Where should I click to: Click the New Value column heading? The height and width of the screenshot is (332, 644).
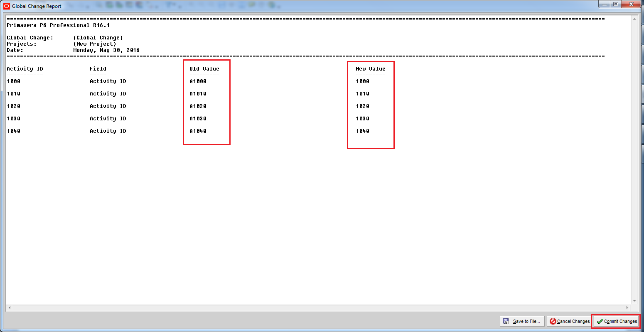pos(370,69)
